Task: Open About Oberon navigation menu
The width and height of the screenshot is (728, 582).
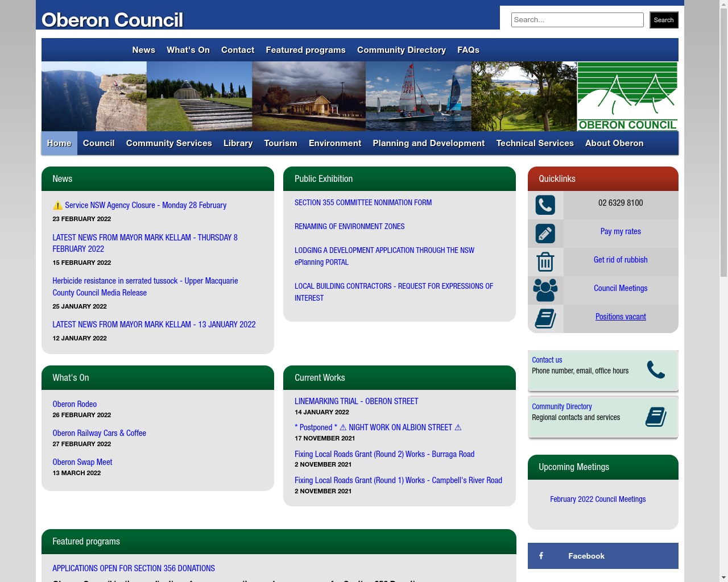Action: pyautogui.click(x=614, y=143)
